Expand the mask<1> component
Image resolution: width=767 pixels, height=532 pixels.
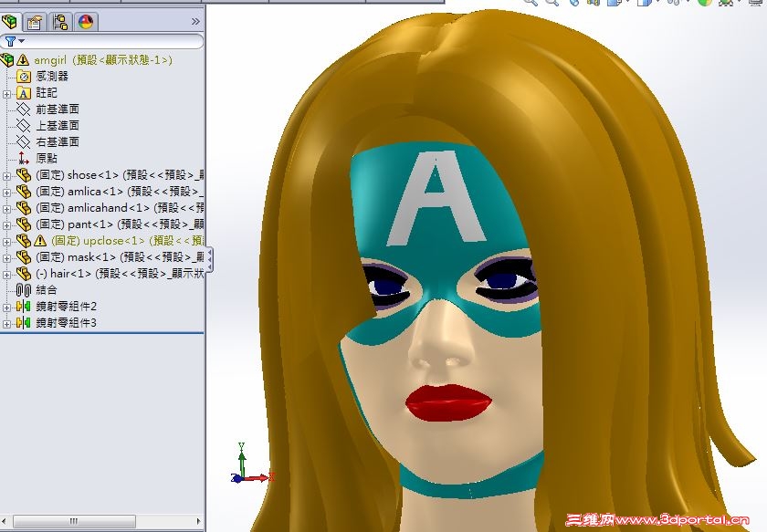pos(6,257)
